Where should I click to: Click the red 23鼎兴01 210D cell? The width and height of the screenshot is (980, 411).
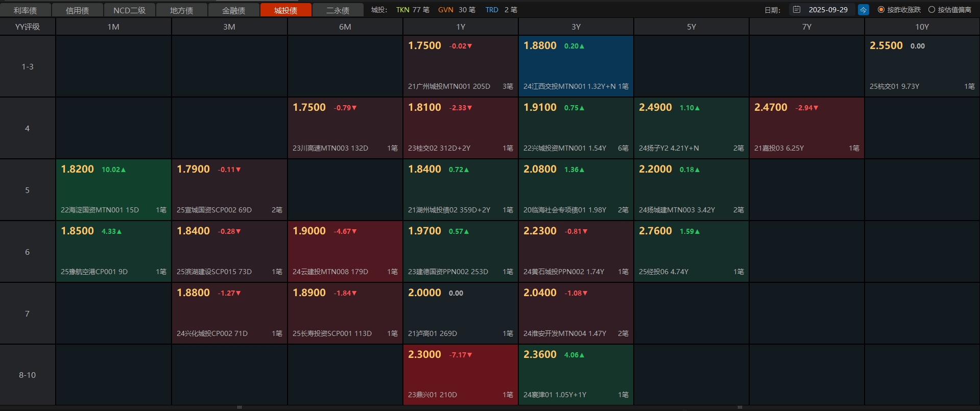(x=461, y=375)
